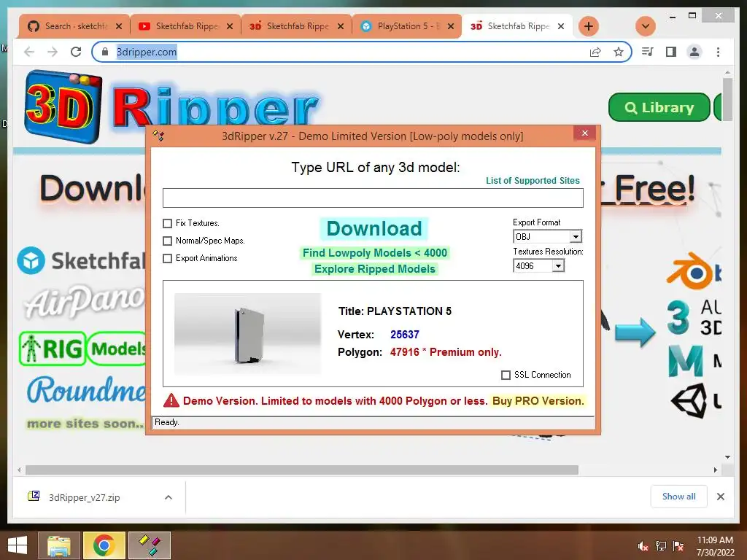Click the 3dRipper taskbar icon

click(149, 545)
